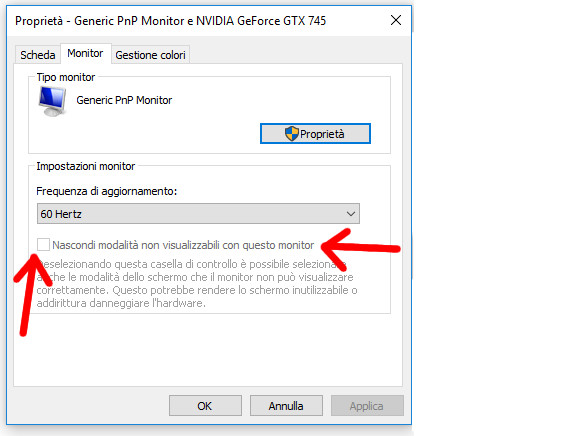The height and width of the screenshot is (436, 581).
Task: Click the Frequenza di aggiornamento label
Action: [107, 191]
